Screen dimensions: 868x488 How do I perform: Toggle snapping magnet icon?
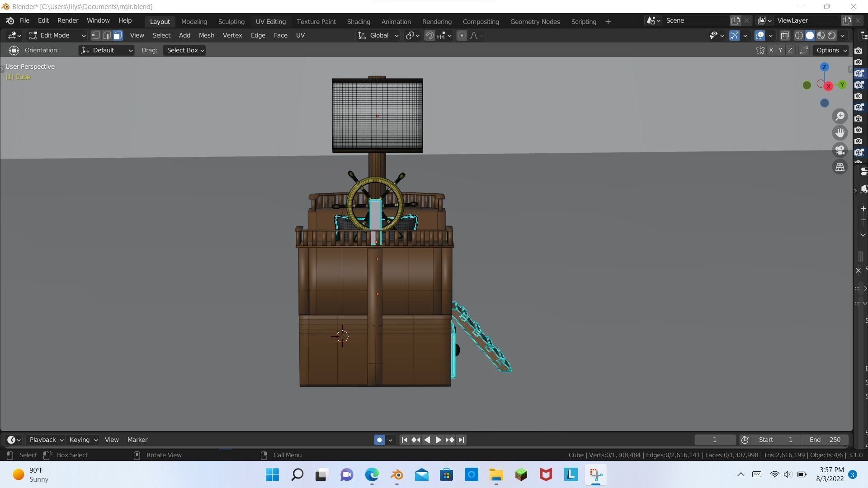coord(429,36)
